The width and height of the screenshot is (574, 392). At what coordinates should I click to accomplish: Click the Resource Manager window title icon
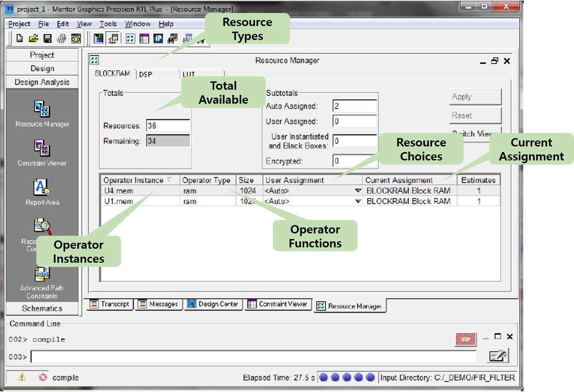point(95,60)
